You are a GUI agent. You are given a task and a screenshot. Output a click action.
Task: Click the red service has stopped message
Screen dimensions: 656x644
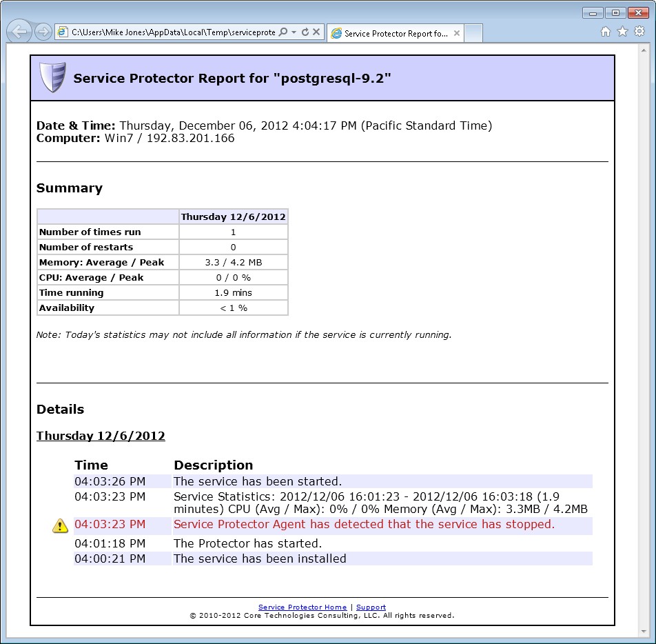[364, 524]
